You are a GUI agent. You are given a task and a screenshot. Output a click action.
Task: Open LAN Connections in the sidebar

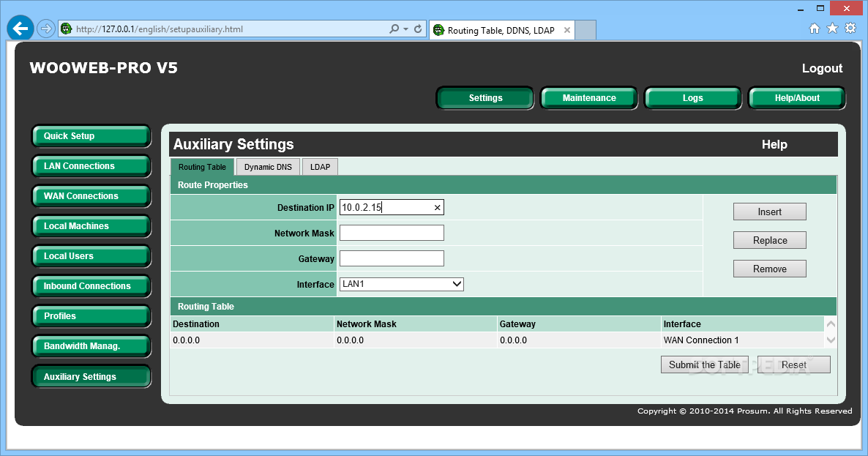point(91,166)
